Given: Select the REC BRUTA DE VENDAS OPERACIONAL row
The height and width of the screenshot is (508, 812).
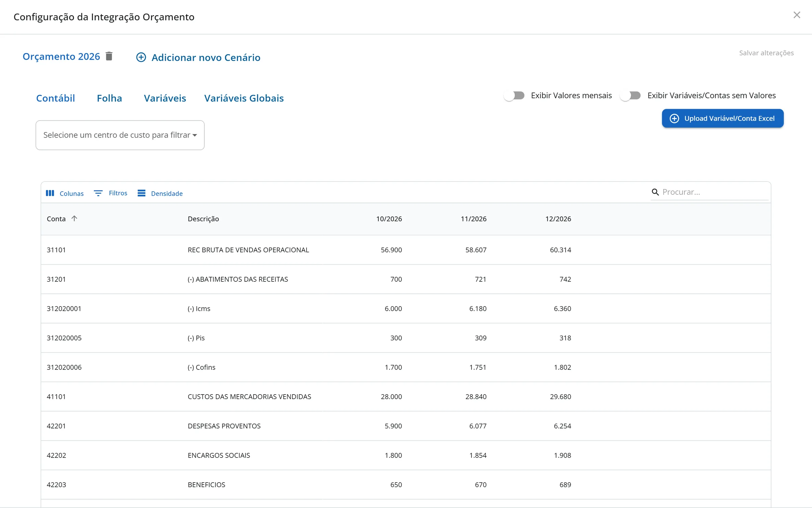Looking at the screenshot, I should tap(406, 250).
